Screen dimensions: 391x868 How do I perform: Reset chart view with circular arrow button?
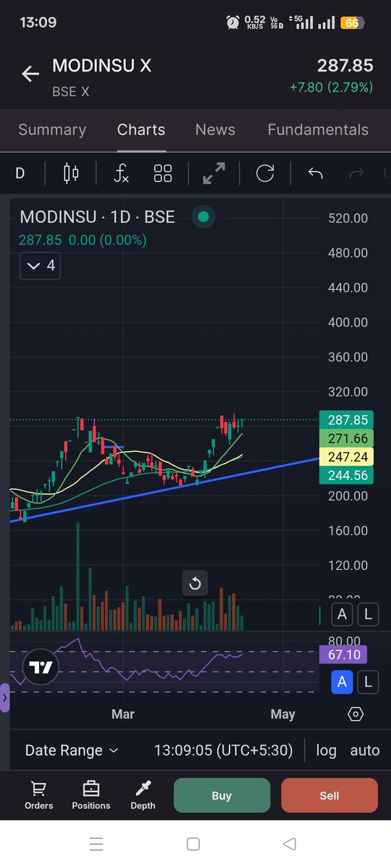(194, 583)
